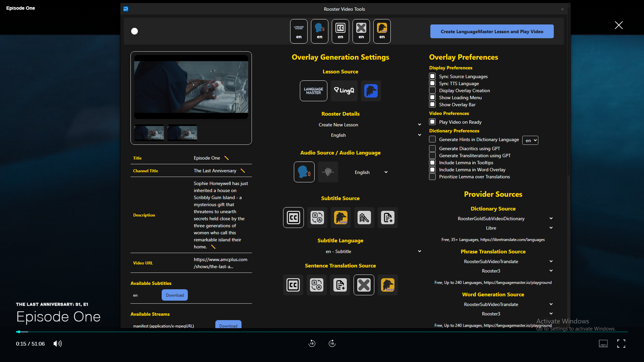Choose waveform audio source
This screenshot has height=362, width=644.
click(328, 172)
